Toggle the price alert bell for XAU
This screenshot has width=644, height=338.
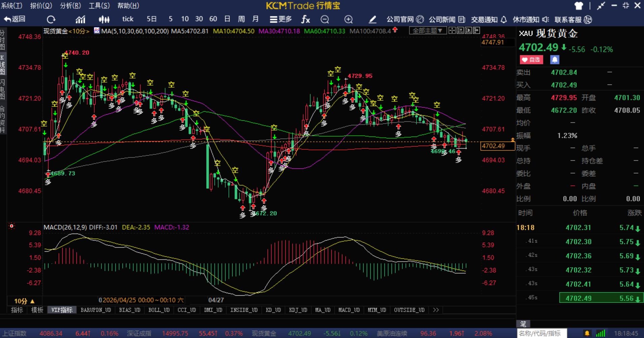click(x=555, y=60)
